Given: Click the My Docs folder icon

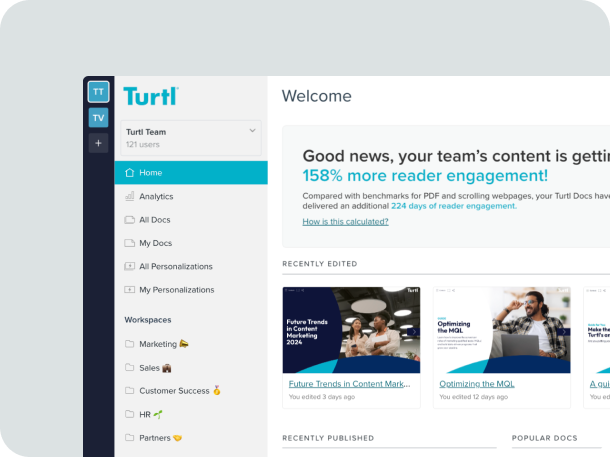Looking at the screenshot, I should 130,243.
